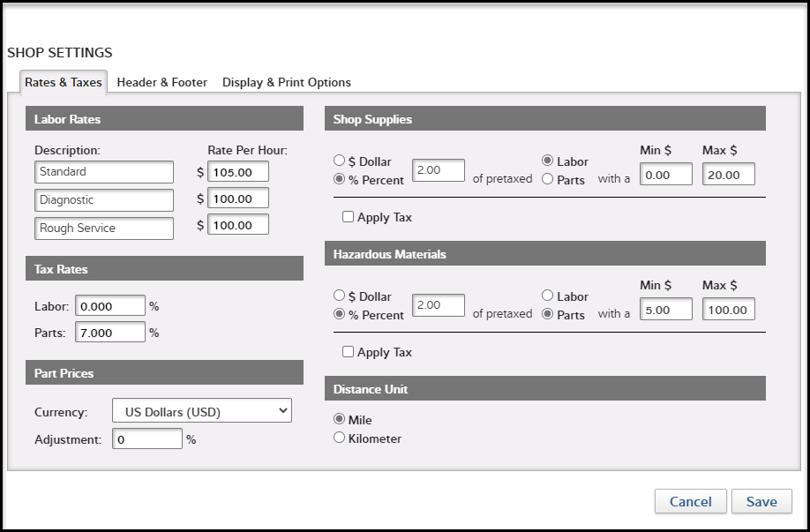Choose Parts radio in Shop Supplies
Image resolution: width=810 pixels, height=532 pixels.
(548, 180)
